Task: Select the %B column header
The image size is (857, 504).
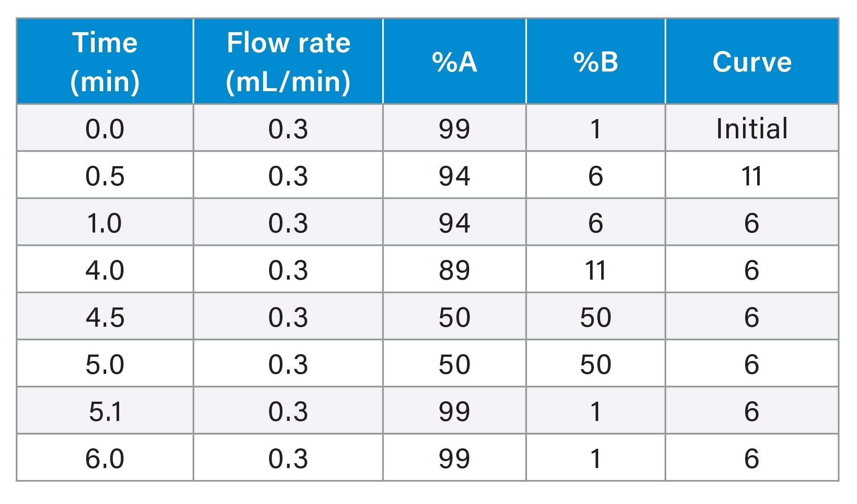Action: tap(596, 62)
